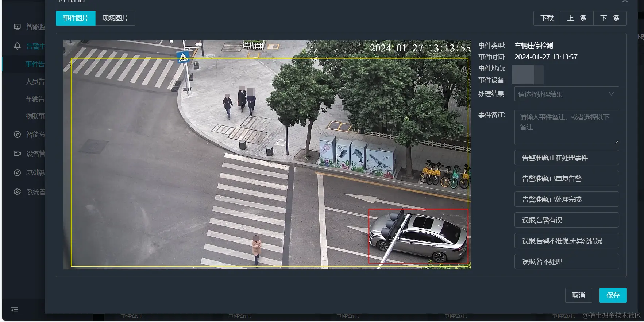Select note 告警准确,正在处理事件

pyautogui.click(x=567, y=158)
